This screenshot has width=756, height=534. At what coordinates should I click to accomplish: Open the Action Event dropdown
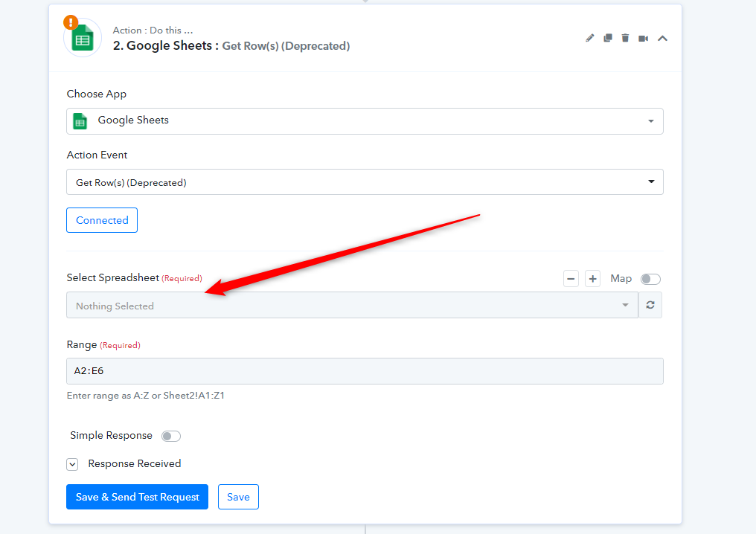coord(365,182)
